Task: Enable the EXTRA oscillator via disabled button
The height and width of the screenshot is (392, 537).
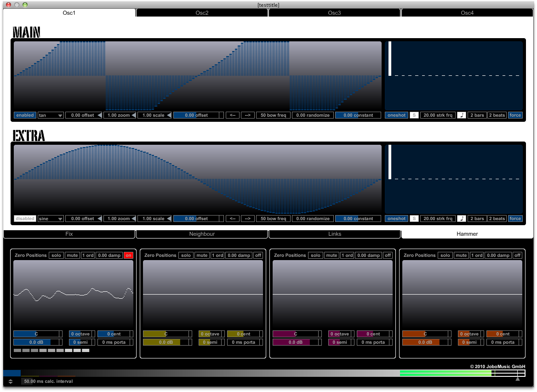Action: tap(25, 219)
